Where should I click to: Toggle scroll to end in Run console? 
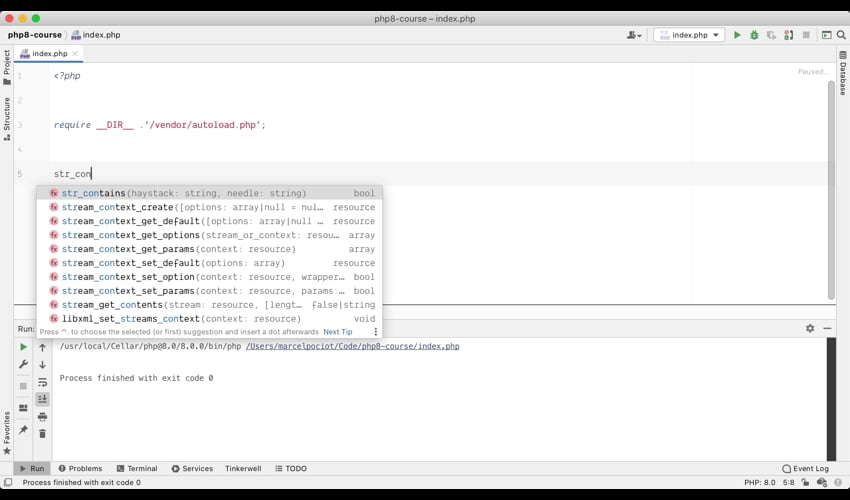[x=42, y=399]
